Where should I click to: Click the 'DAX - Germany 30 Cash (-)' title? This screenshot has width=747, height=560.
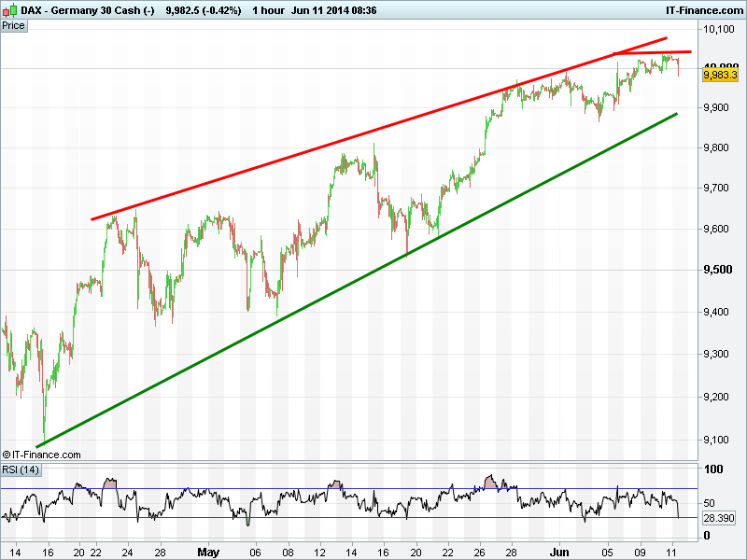tap(88, 10)
